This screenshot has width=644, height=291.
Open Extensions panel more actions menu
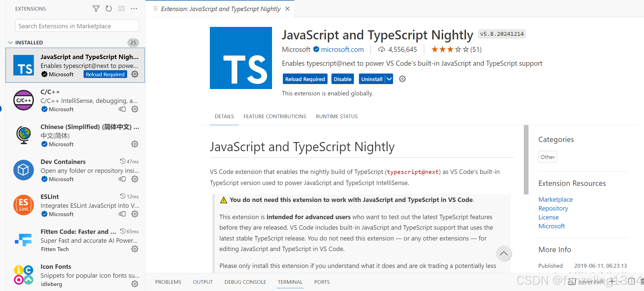(x=134, y=9)
